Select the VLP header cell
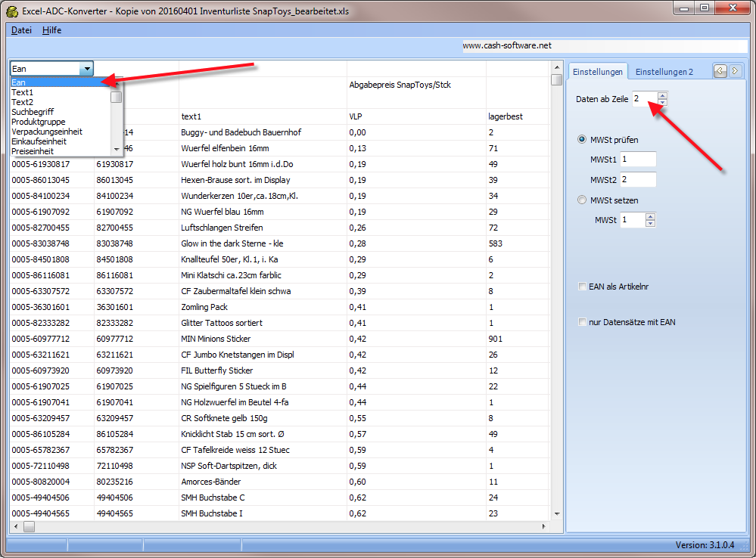The image size is (756, 558). point(416,116)
